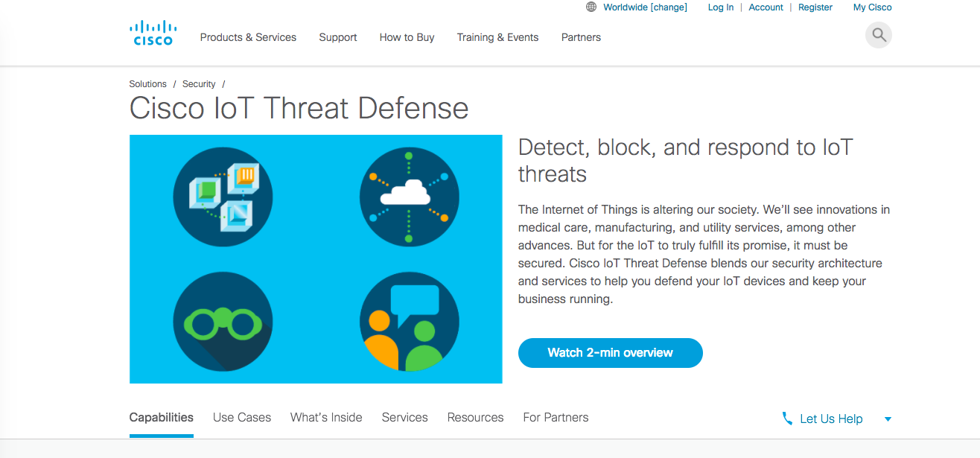This screenshot has width=980, height=458.
Task: Open the My Cisco link
Action: coord(873,7)
